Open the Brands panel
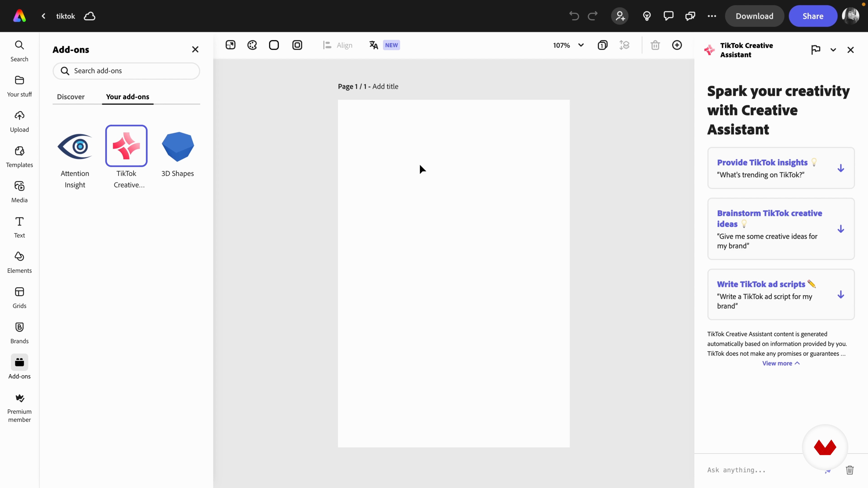Screen dimensions: 868x488 tap(19, 333)
